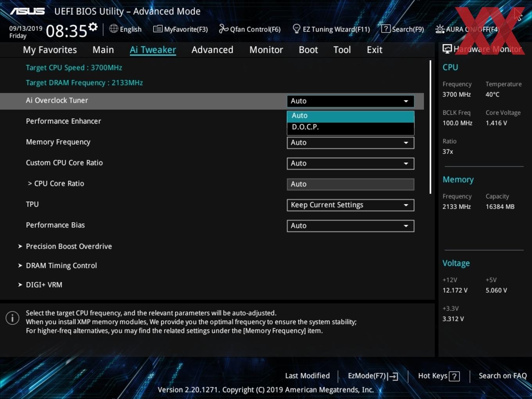
Task: Click Search on FAQ link
Action: pos(503,376)
